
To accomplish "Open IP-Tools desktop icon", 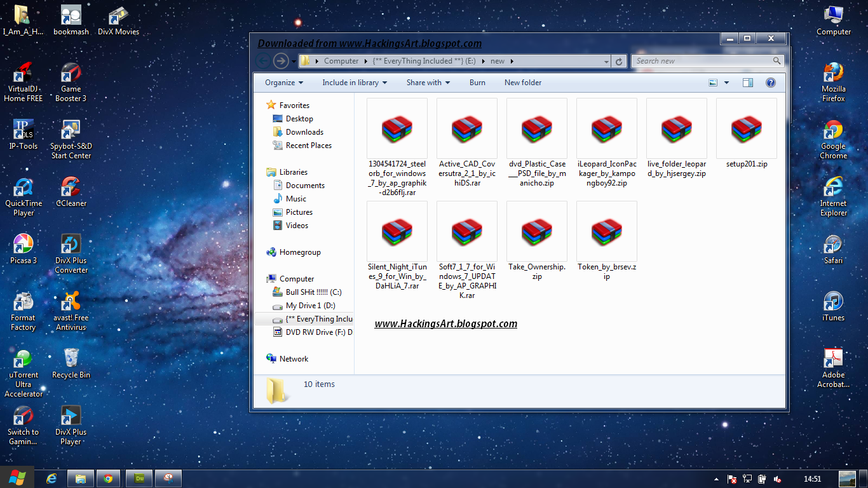I will (x=23, y=135).
